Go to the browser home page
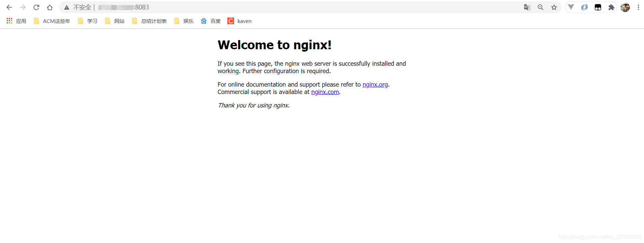 pos(50,7)
